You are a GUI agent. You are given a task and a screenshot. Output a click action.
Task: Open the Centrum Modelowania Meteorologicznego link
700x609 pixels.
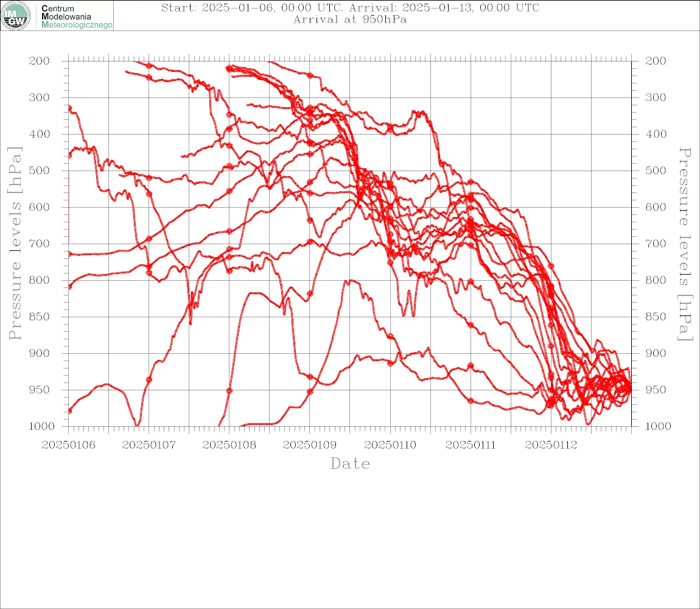tap(77, 16)
